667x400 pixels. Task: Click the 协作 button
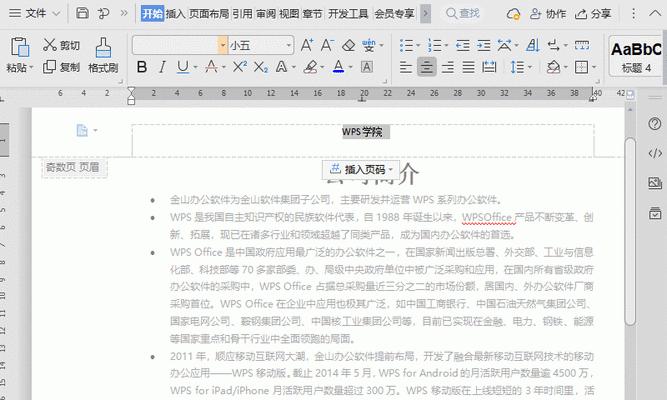pos(548,14)
